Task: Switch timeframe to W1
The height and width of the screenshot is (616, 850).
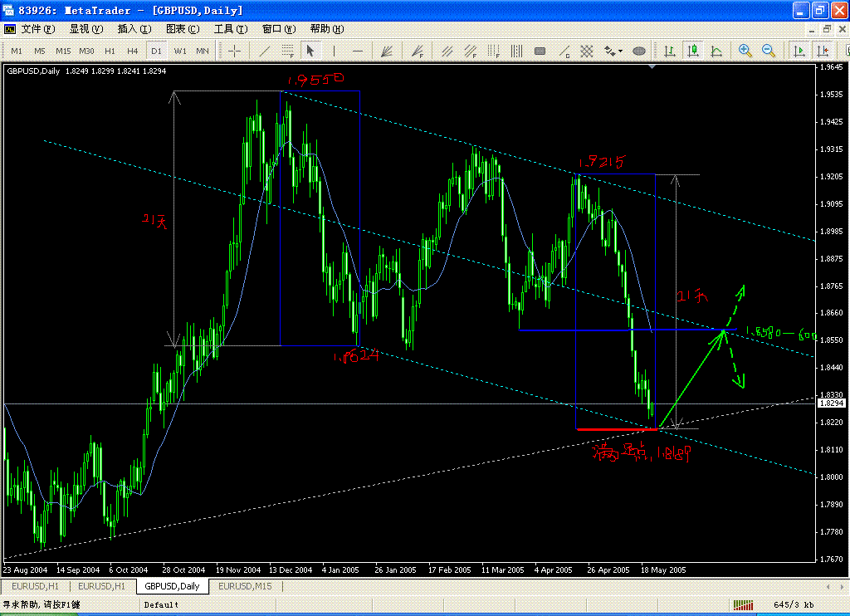Action: tap(180, 51)
